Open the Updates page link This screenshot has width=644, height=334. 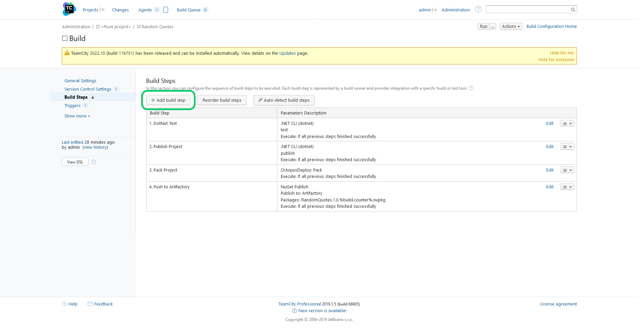[x=287, y=53]
